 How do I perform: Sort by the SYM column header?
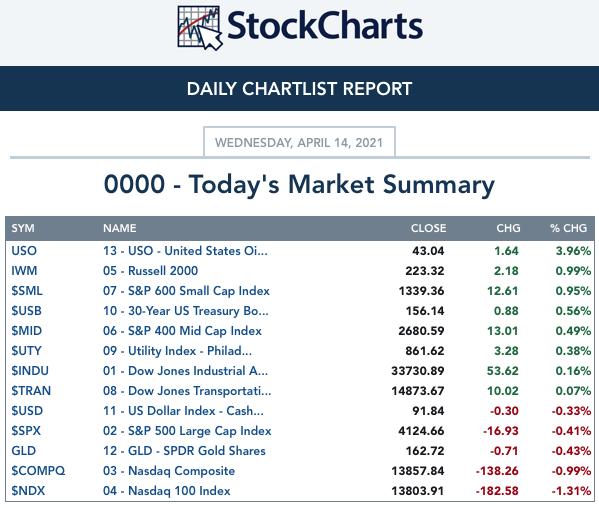pyautogui.click(x=23, y=228)
